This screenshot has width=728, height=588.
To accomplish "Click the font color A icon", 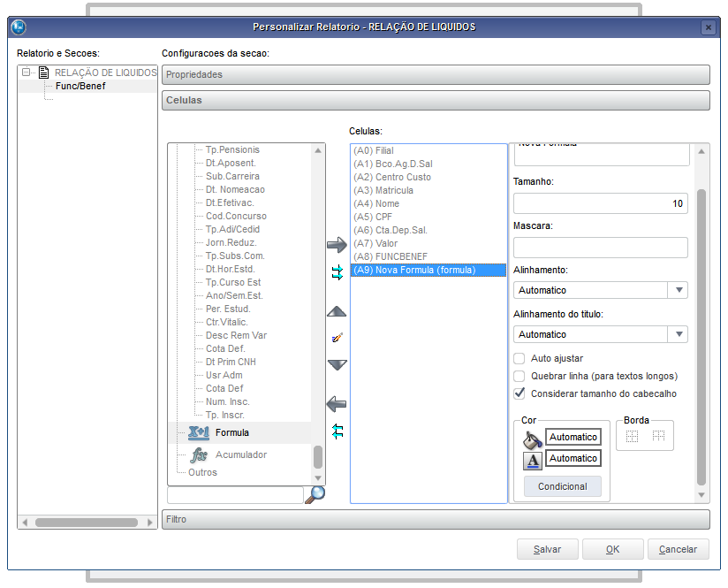I will click(533, 461).
